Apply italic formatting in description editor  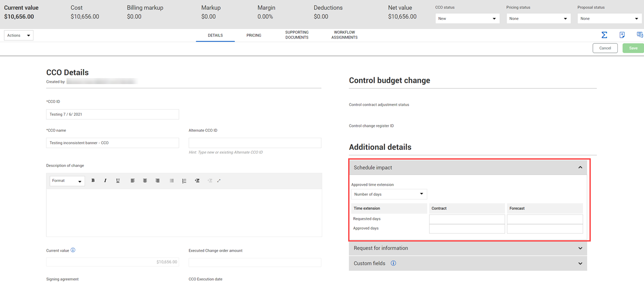tap(105, 181)
